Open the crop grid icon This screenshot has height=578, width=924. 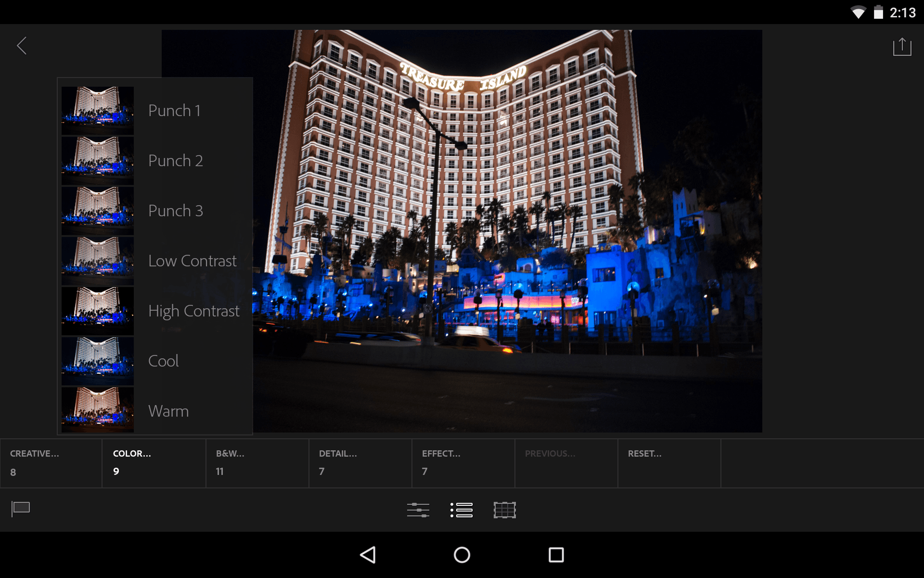504,510
